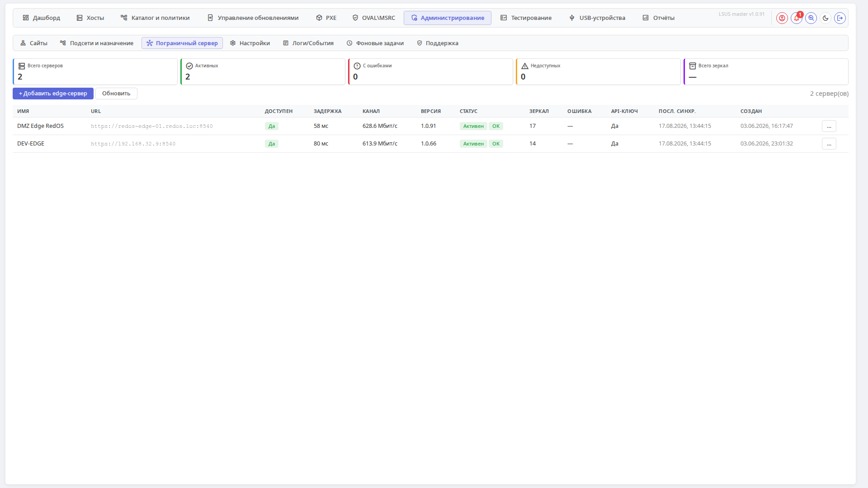The height and width of the screenshot is (488, 868).
Task: Open actions menu for DMZ Edge RedOS
Action: pos(829,127)
